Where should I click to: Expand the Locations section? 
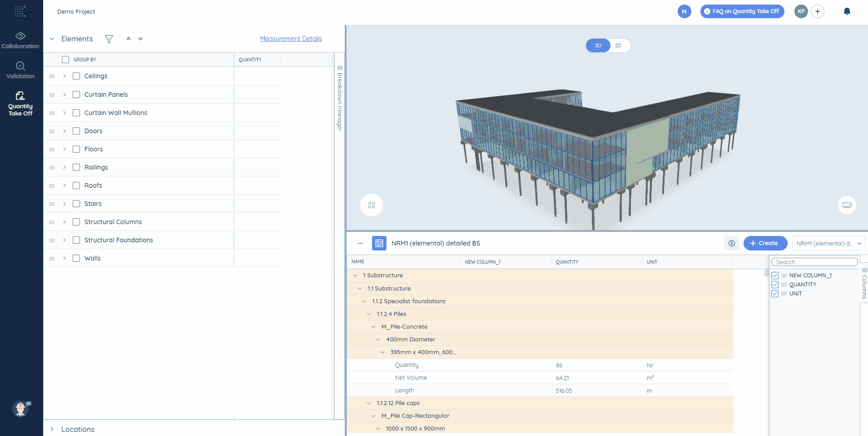[x=52, y=429]
